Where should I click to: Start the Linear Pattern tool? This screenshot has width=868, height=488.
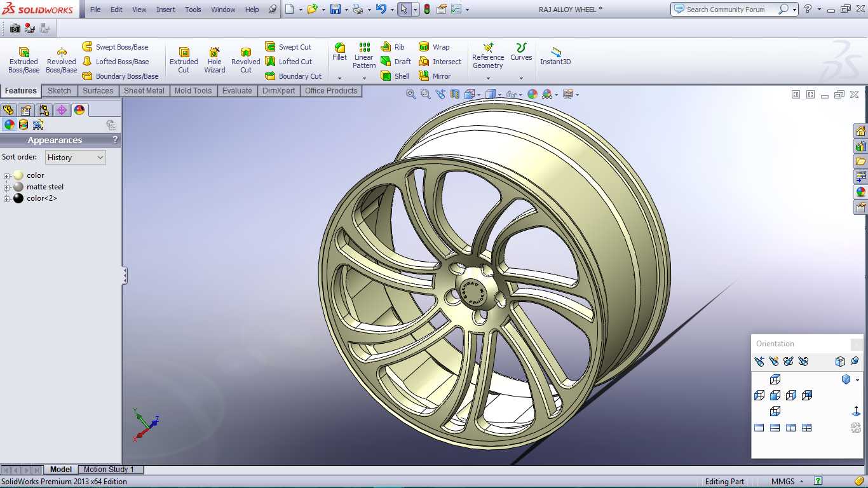pyautogui.click(x=364, y=56)
